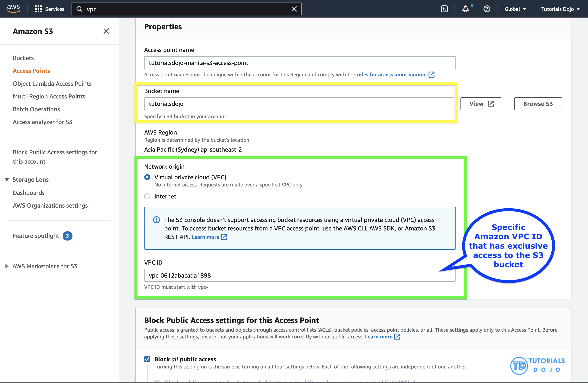Open AWS Organizations settings
The image size is (588, 383).
[x=50, y=206]
